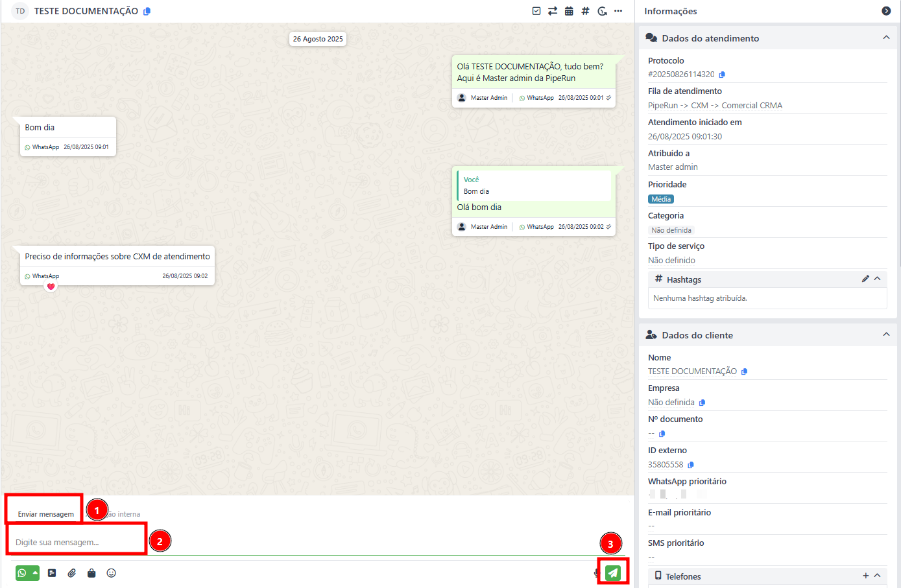
Task: Click the hashtag icon in chat header
Action: (585, 11)
